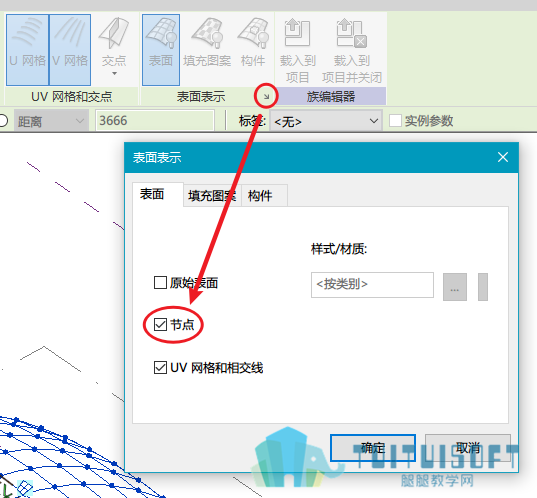
Task: Click the 族编辑器 panel label
Action: tap(330, 97)
